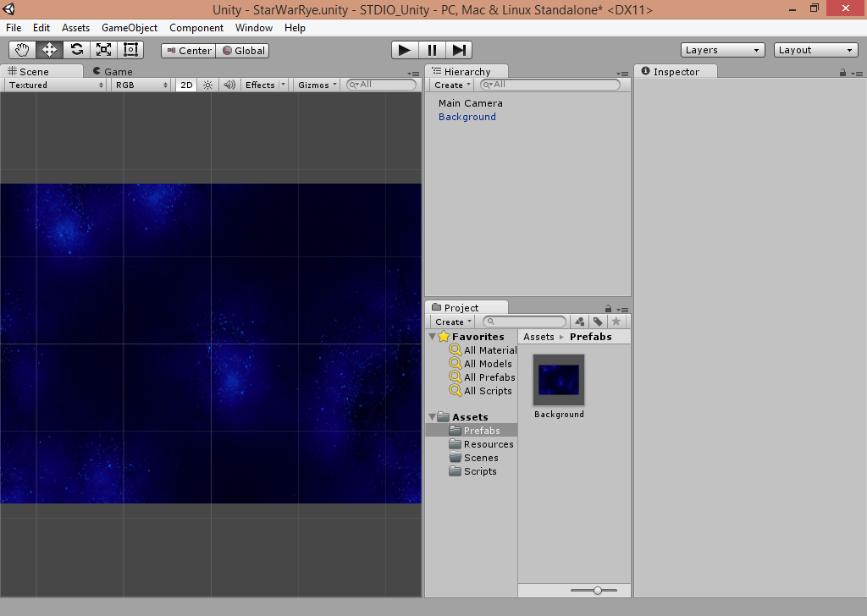
Task: Click Assets in the breadcrumb path
Action: coord(538,337)
